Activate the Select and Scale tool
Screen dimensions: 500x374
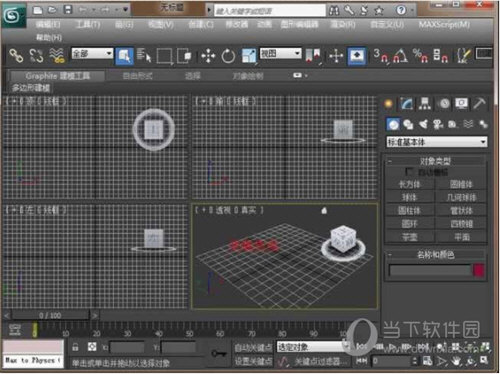click(x=249, y=56)
